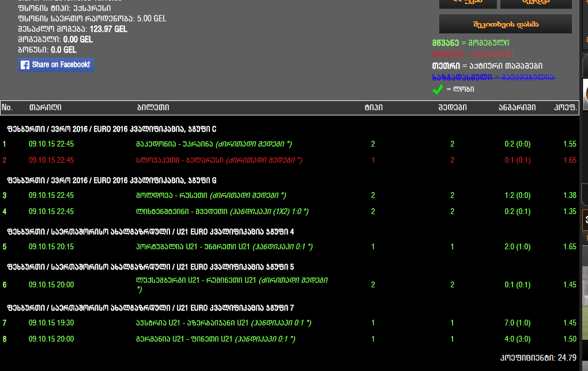
Task: Click the 1.38 coefficient value
Action: click(x=570, y=195)
